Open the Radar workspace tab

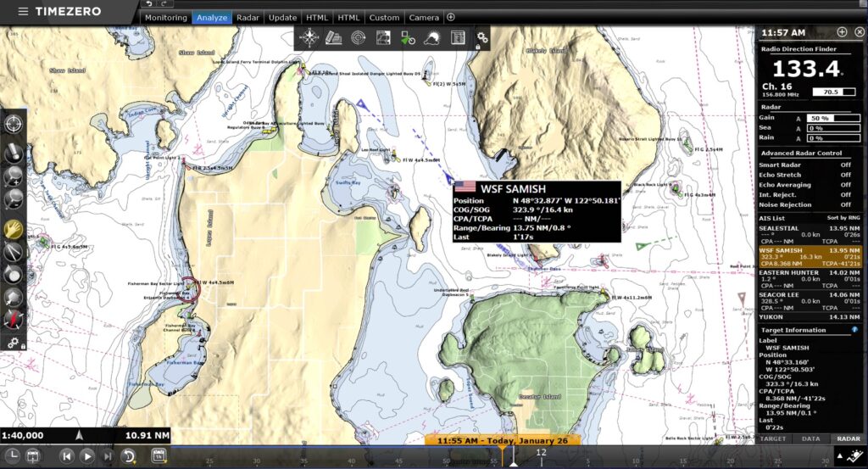click(248, 18)
